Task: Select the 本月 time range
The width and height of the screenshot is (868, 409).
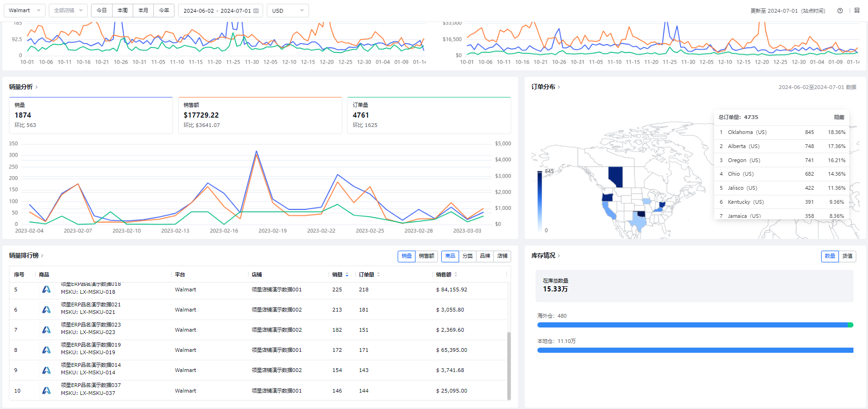Action: pyautogui.click(x=143, y=10)
